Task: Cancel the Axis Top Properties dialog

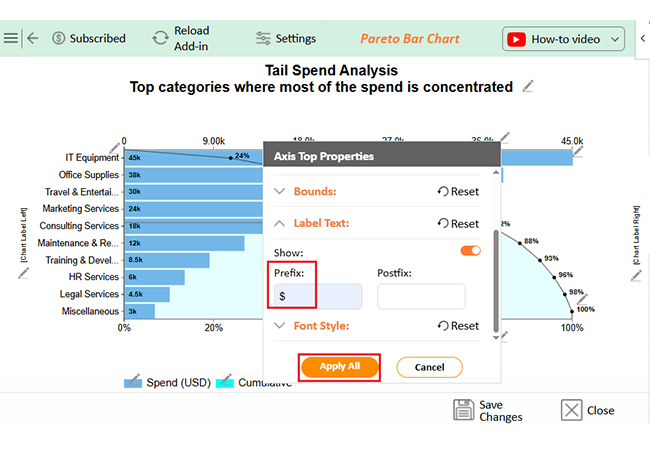Action: (429, 367)
